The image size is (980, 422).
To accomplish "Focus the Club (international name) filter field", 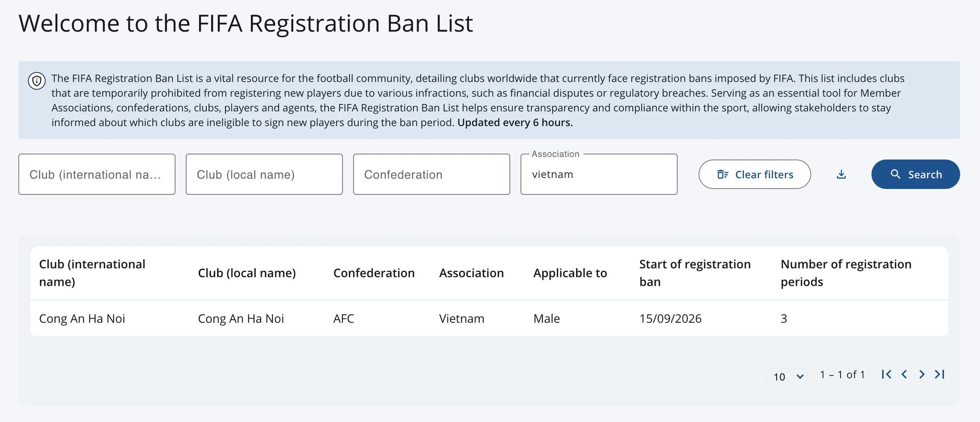I will (x=97, y=174).
